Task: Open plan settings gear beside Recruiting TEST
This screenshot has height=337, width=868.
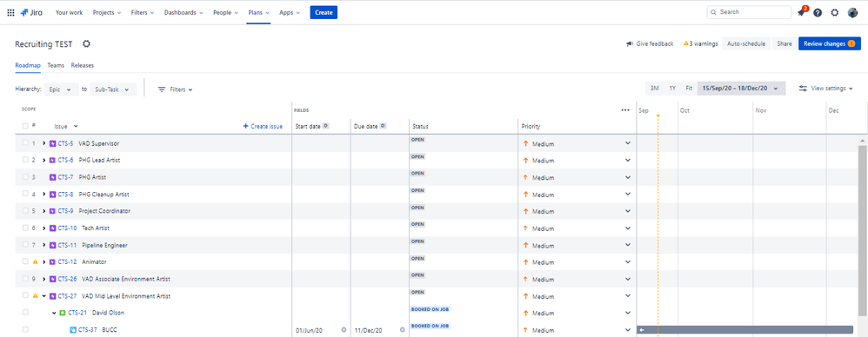Action: [86, 44]
